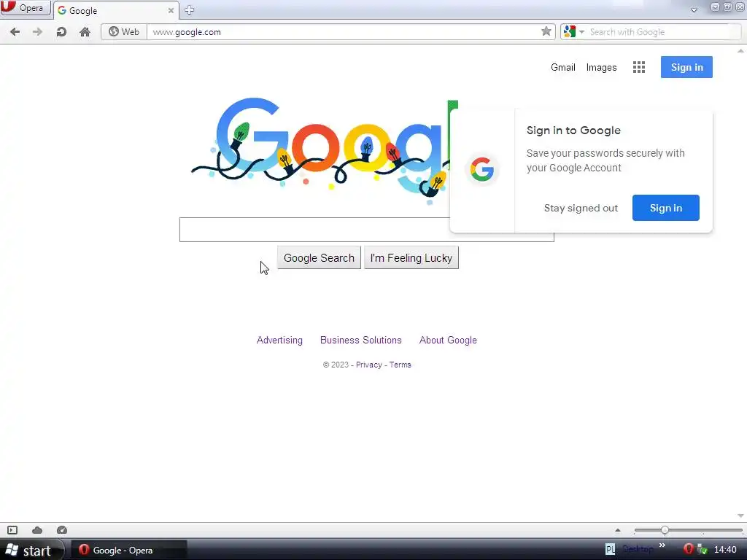Go forward with the forward arrow
The image size is (747, 560).
(37, 32)
